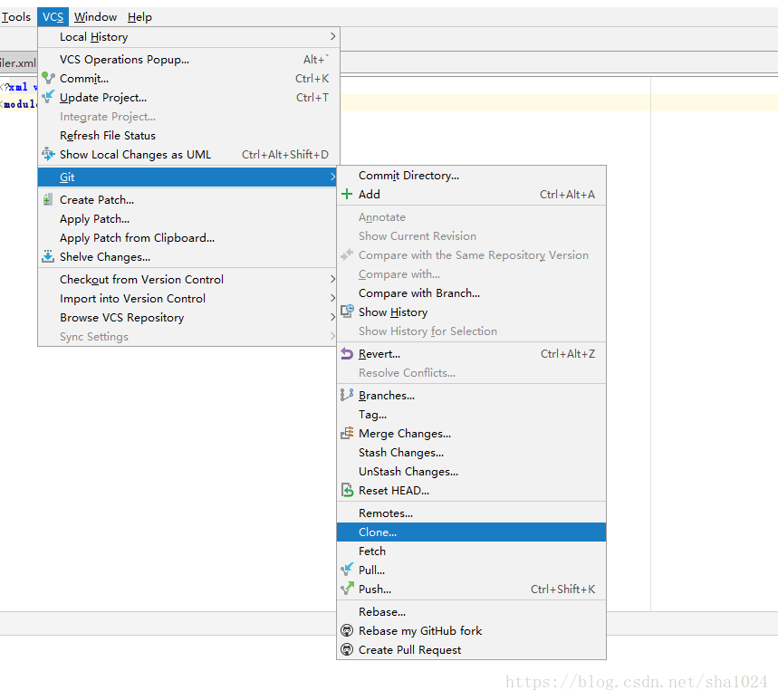Expand the Sync Settings submenu arrow
Image resolution: width=778 pixels, height=700 pixels.
point(332,336)
